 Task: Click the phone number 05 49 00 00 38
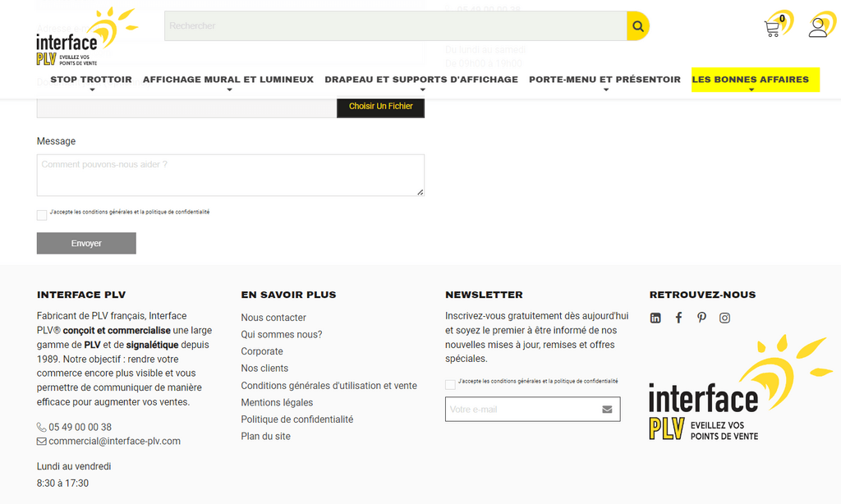tap(80, 428)
